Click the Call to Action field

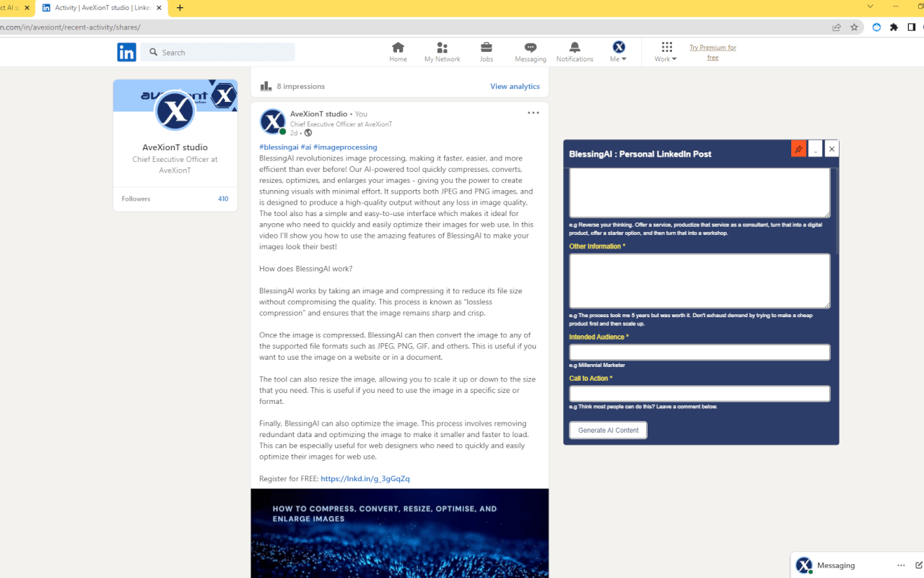699,394
